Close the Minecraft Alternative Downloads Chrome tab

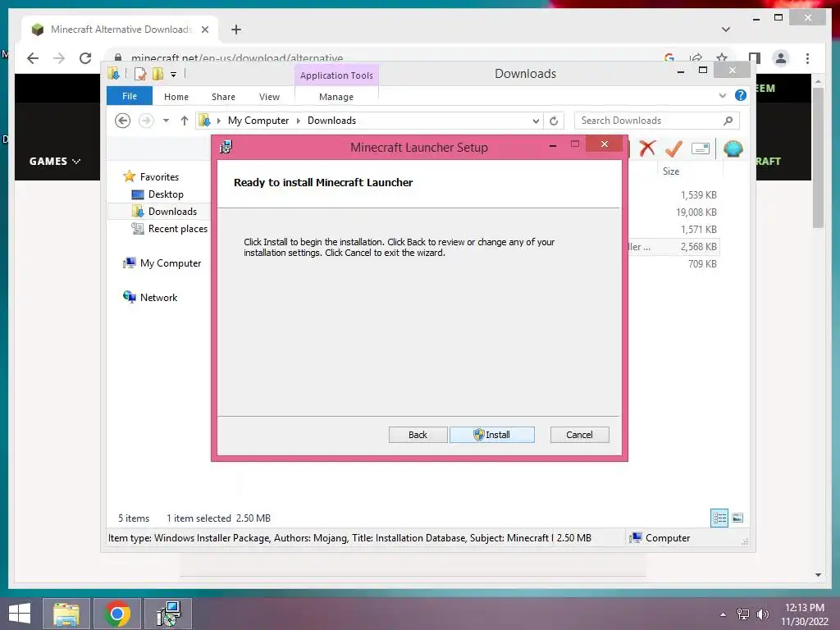pos(204,30)
